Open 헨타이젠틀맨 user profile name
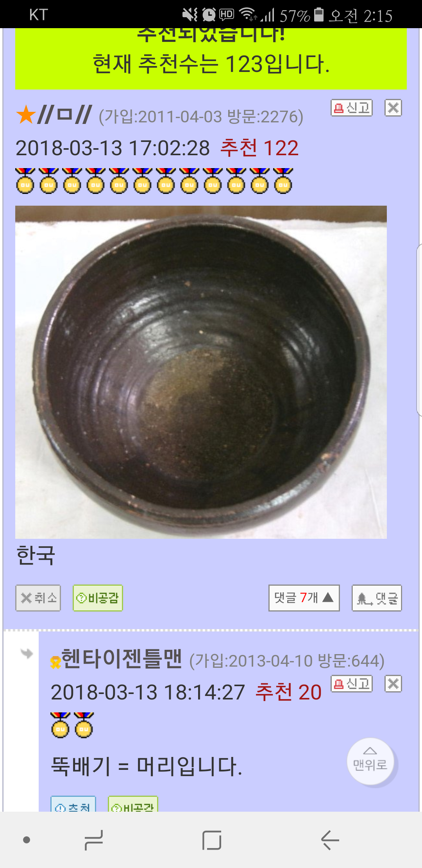This screenshot has width=422, height=868. tap(121, 659)
